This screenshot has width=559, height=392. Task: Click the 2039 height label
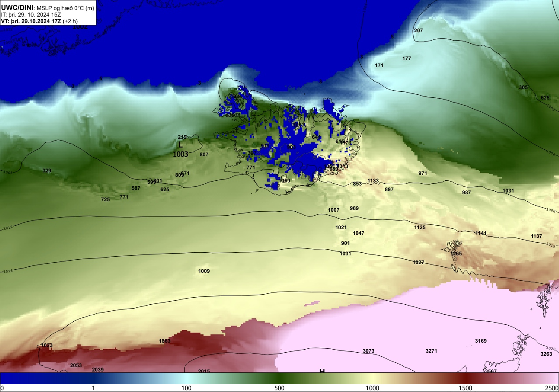[x=98, y=370]
